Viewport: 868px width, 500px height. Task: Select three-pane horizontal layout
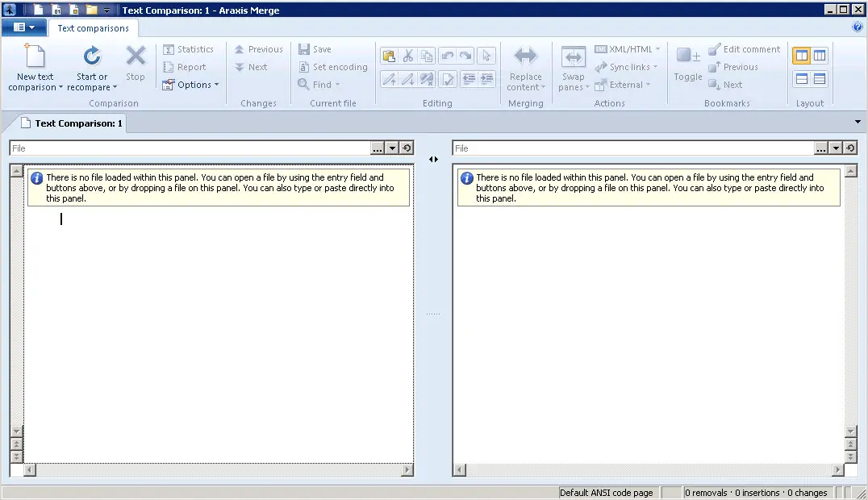(x=820, y=79)
